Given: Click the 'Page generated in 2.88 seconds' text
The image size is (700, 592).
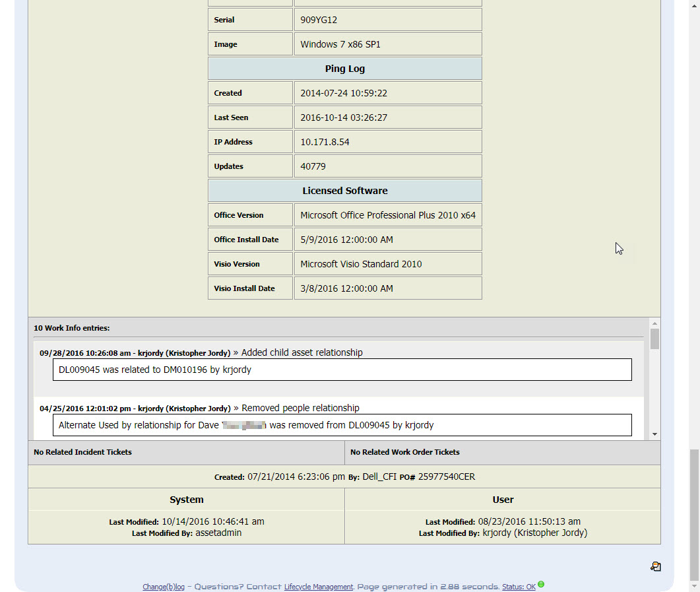Looking at the screenshot, I should click(x=428, y=587).
